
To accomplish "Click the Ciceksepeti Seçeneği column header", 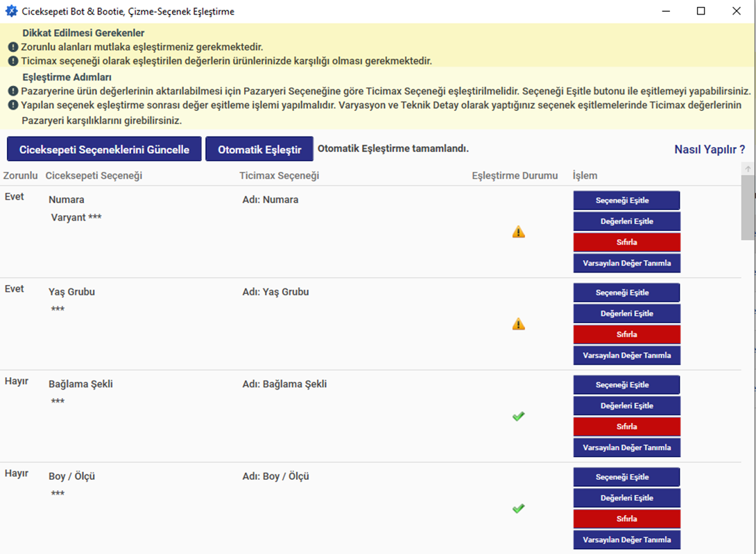I will click(94, 175).
